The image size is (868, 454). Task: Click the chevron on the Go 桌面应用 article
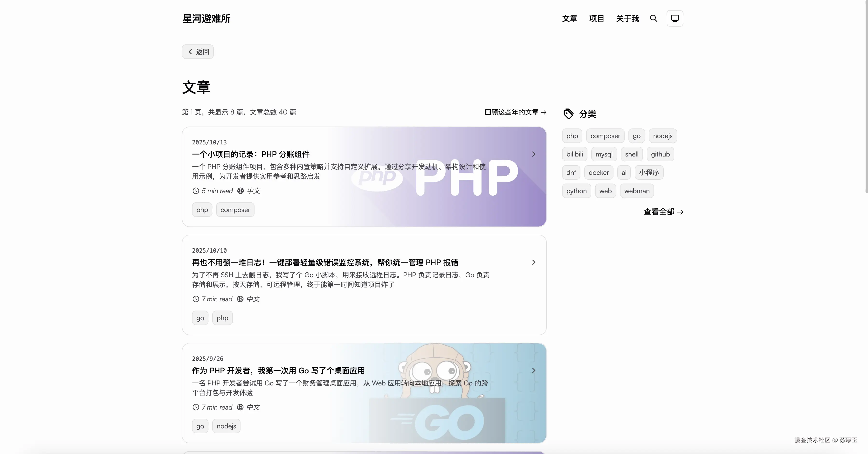[x=533, y=371]
